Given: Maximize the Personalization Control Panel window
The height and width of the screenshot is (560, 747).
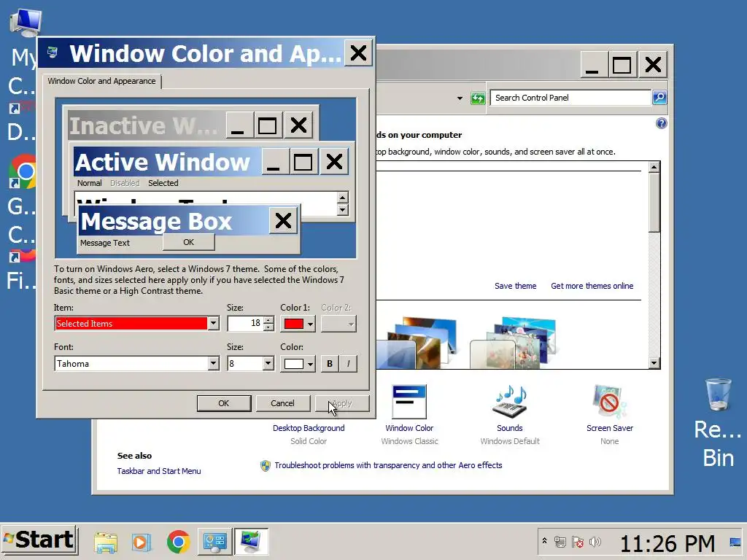Looking at the screenshot, I should point(622,64).
